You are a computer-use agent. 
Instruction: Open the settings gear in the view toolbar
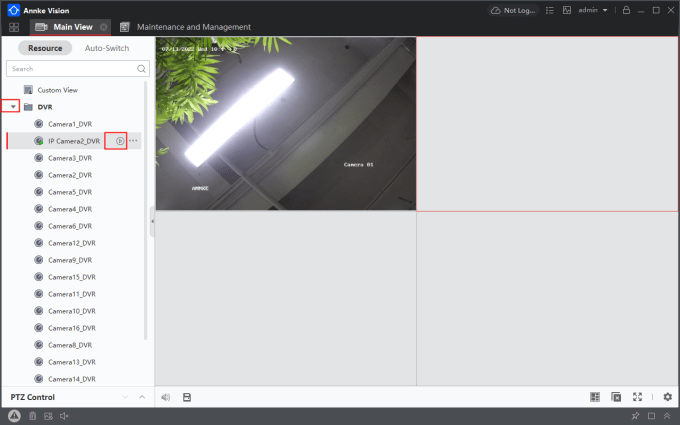(x=667, y=397)
